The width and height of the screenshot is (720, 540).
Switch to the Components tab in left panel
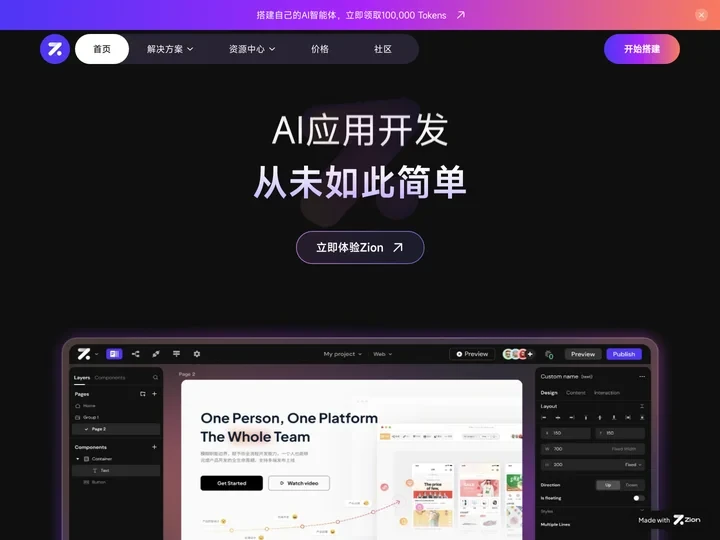[110, 377]
